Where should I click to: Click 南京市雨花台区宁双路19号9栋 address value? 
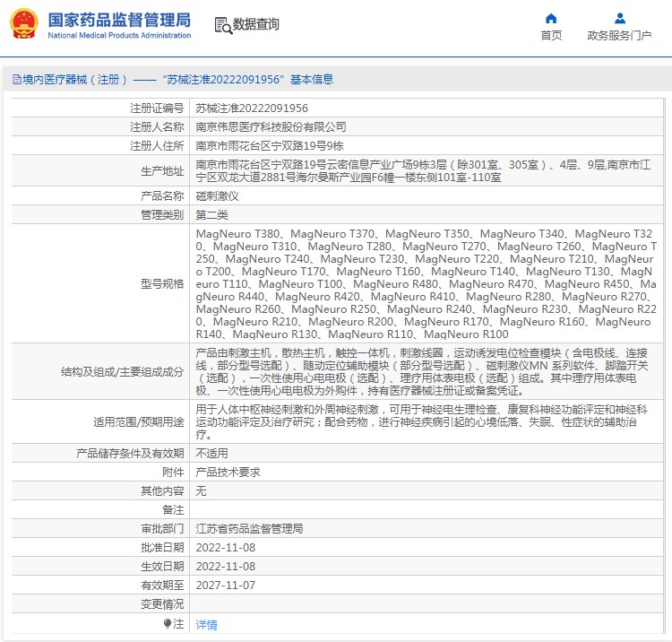pos(270,146)
